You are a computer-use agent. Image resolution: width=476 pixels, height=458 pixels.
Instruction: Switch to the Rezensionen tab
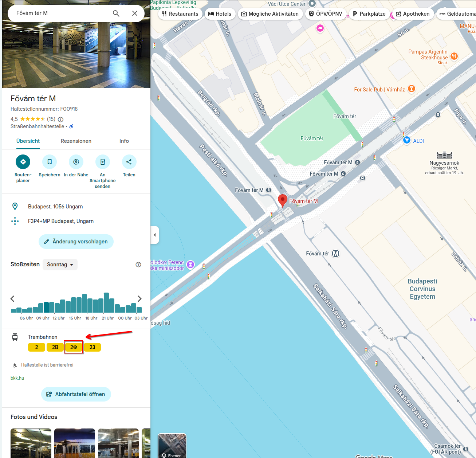76,141
